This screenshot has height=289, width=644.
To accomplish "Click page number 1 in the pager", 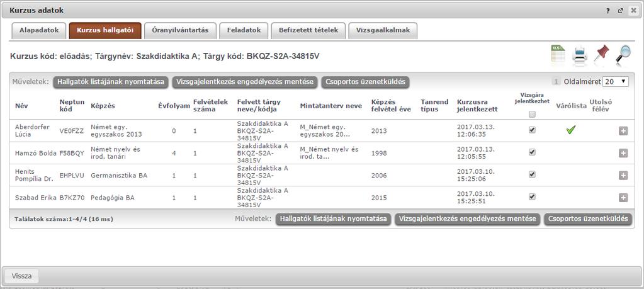I will click(556, 82).
